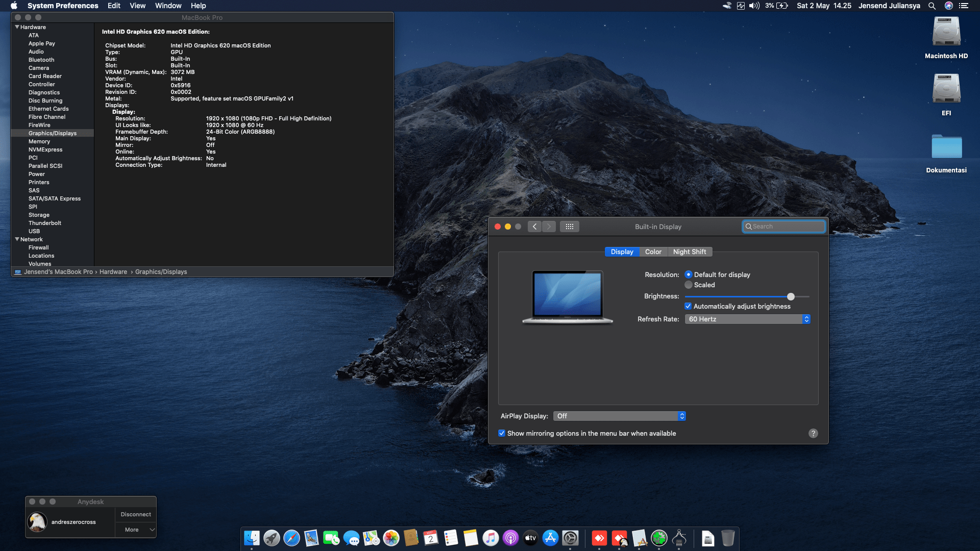
Task: Expand More options in Anydesk window
Action: [135, 530]
